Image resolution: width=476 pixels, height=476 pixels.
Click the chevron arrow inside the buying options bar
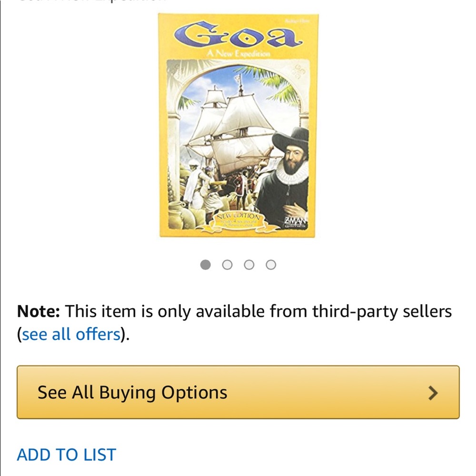(x=433, y=392)
